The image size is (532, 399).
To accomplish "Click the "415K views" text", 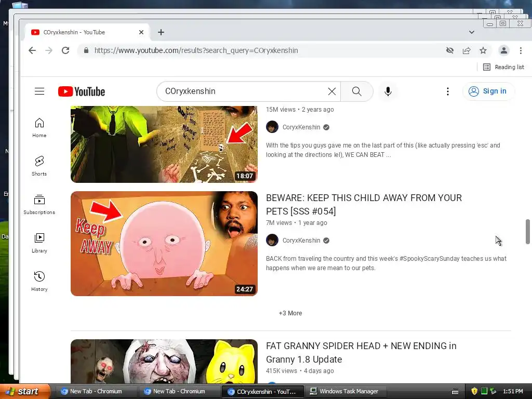I will point(281,371).
